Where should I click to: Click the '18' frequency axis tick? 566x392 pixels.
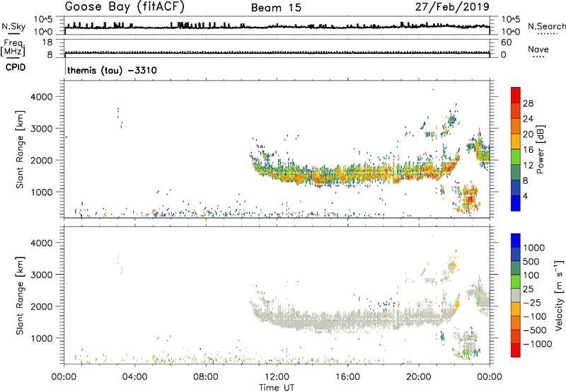47,42
